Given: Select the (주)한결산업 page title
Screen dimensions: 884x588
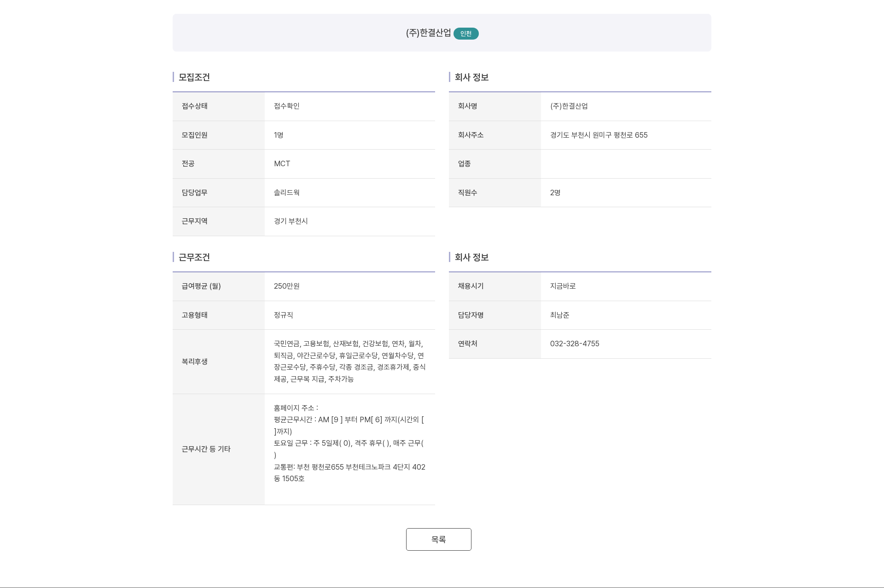Looking at the screenshot, I should (428, 33).
